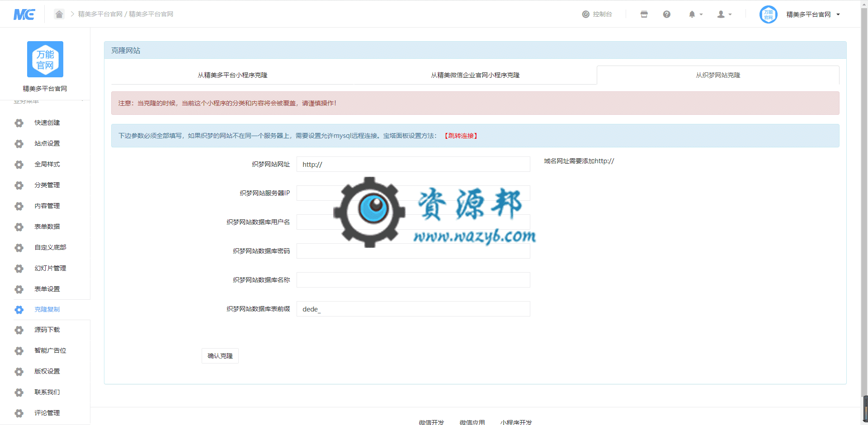Click gear icon beside 内容管理
The height and width of the screenshot is (425, 868).
pos(19,206)
